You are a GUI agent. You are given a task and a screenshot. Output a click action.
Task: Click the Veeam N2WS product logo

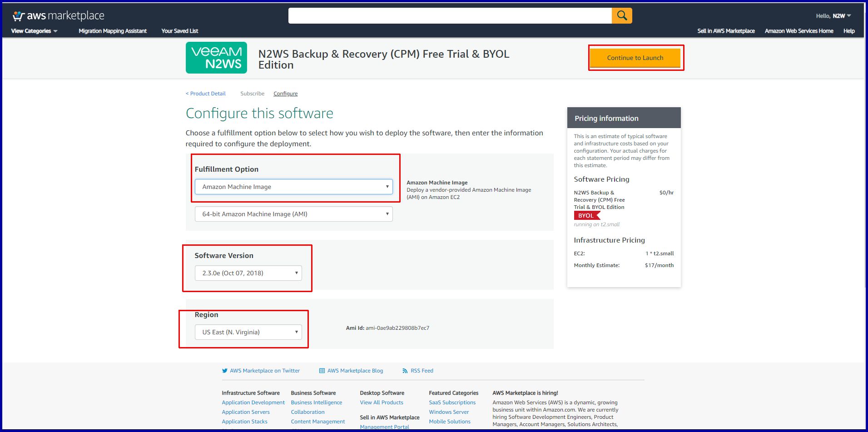pos(216,58)
